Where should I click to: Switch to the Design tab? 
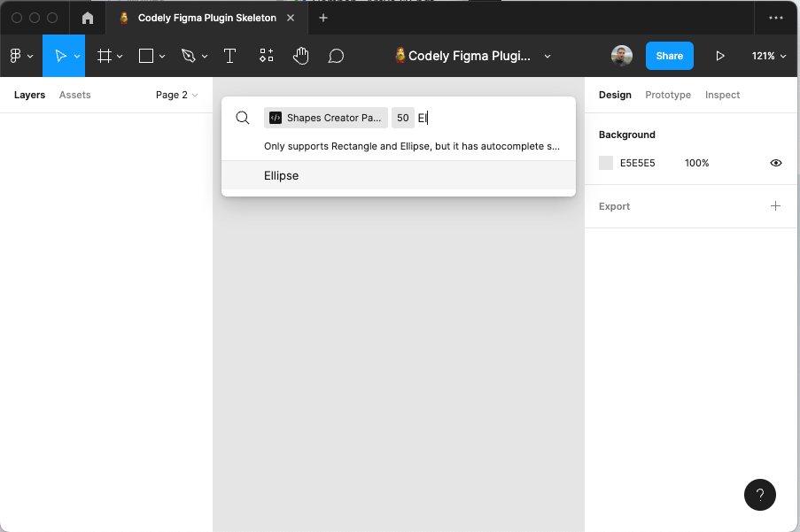click(615, 95)
